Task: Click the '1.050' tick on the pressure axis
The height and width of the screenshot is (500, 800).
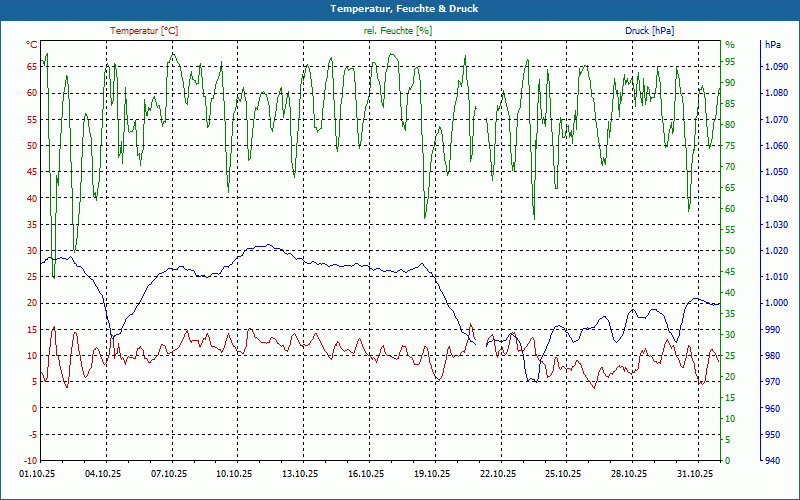Action: coord(777,171)
